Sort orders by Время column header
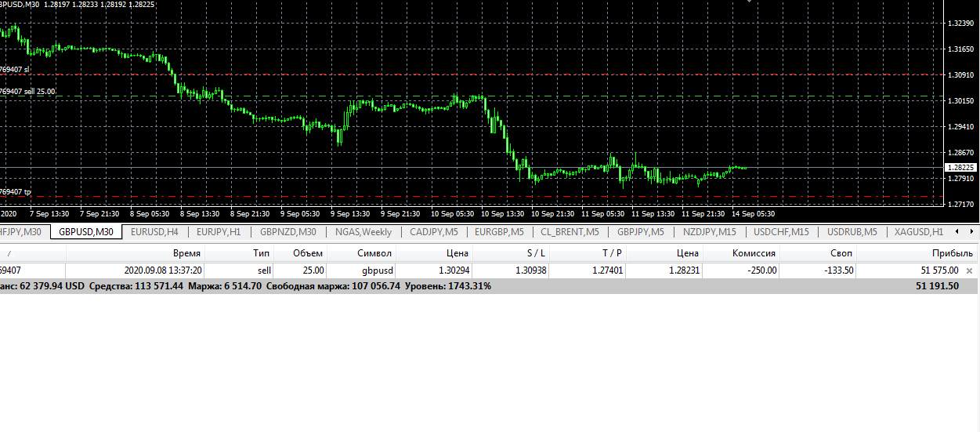Viewport: 980px width, 432px height. (136, 253)
